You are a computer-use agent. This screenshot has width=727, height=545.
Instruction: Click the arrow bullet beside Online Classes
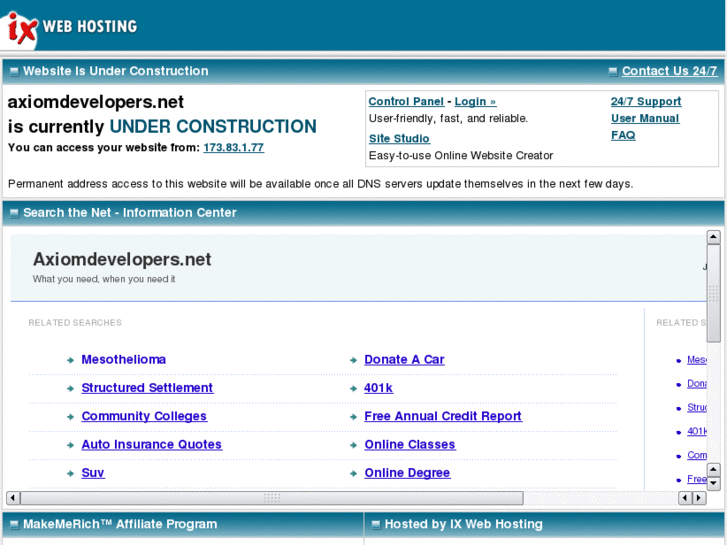click(x=353, y=445)
